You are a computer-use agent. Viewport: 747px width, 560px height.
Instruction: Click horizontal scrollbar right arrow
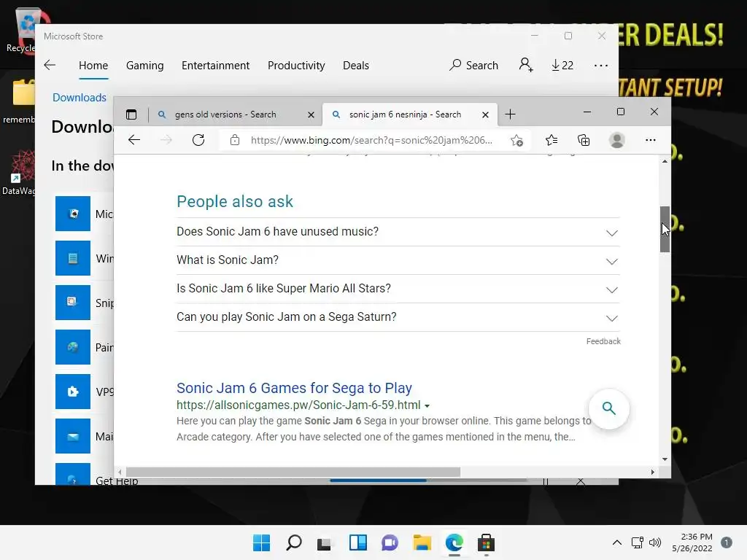click(653, 472)
